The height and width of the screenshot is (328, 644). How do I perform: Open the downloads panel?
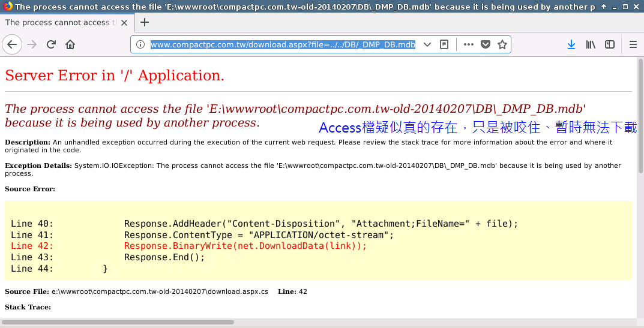click(571, 44)
